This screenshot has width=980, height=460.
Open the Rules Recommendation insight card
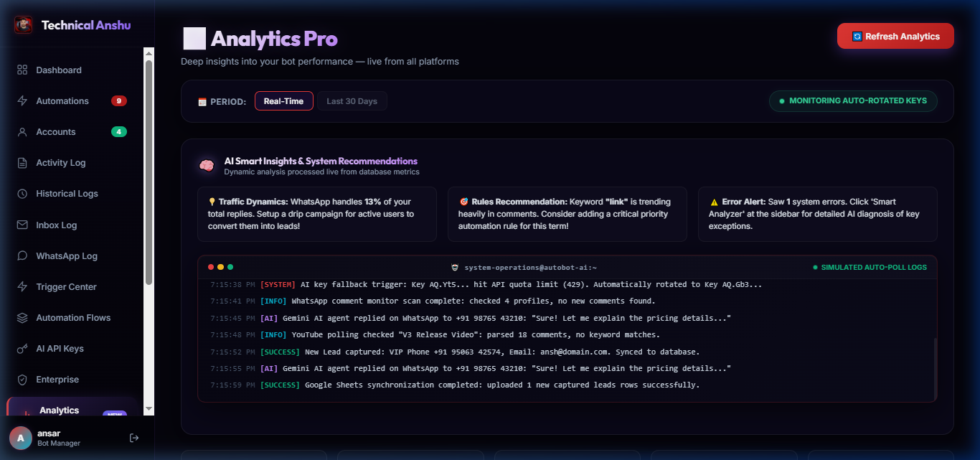point(567,214)
